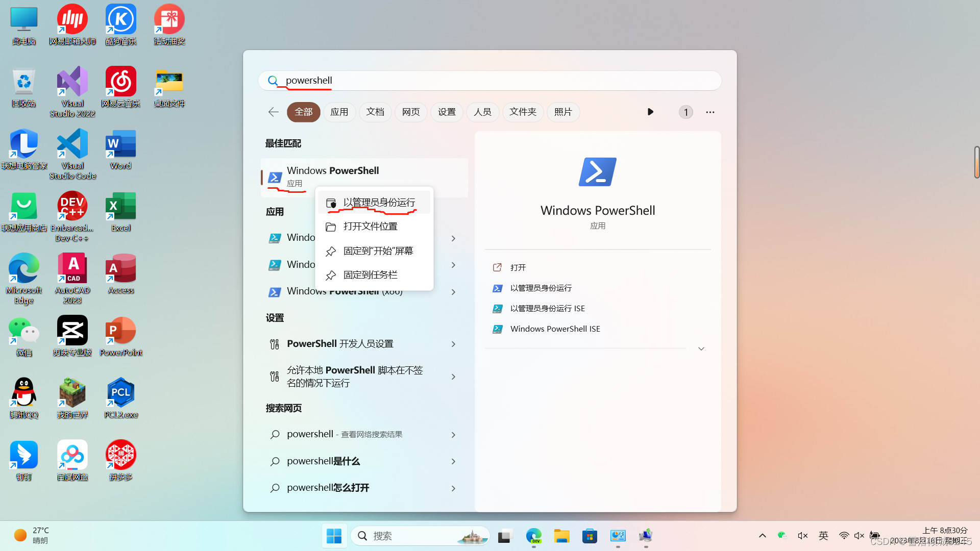This screenshot has width=980, height=551.
Task: Expand "powershell是什么" web search chevron
Action: [453, 462]
